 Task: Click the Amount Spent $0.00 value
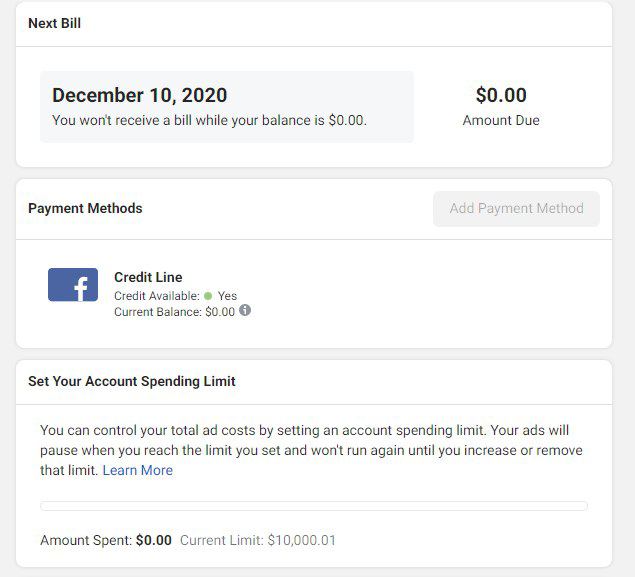154,540
